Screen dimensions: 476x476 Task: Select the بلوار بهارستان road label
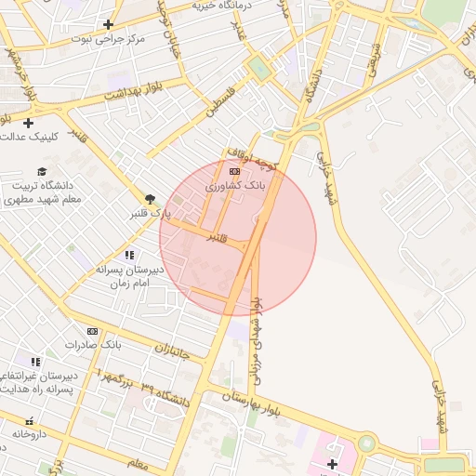[251, 403]
